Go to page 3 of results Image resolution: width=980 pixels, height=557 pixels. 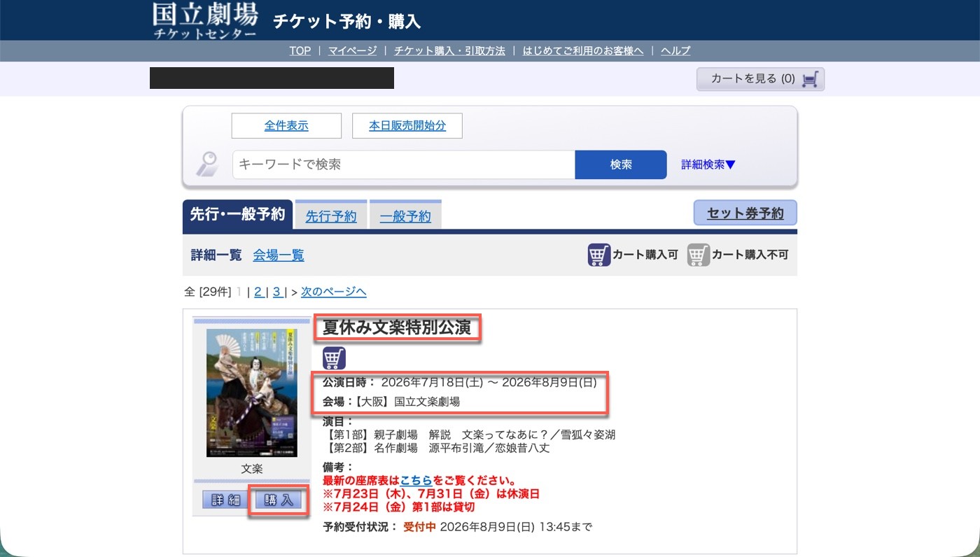pyautogui.click(x=277, y=292)
